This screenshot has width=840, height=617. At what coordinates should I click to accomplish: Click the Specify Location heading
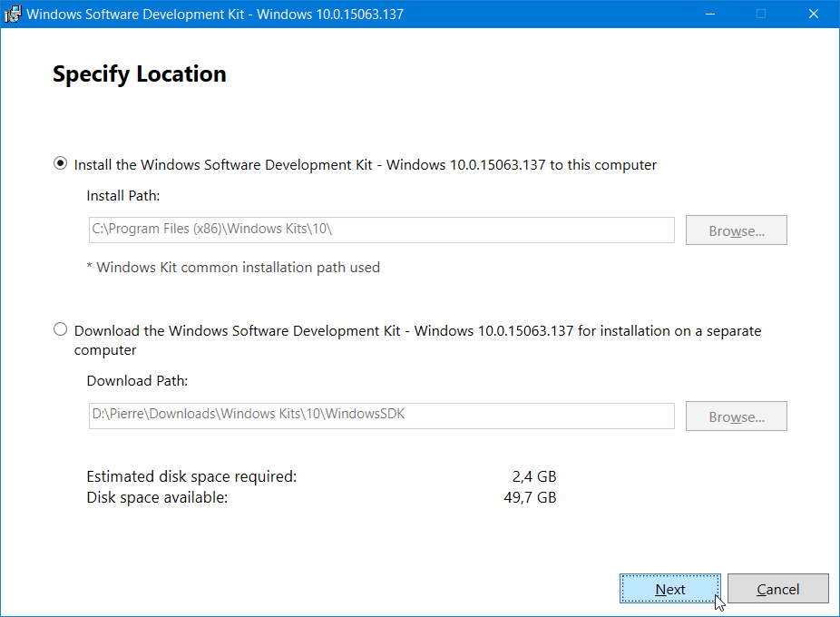coord(140,74)
